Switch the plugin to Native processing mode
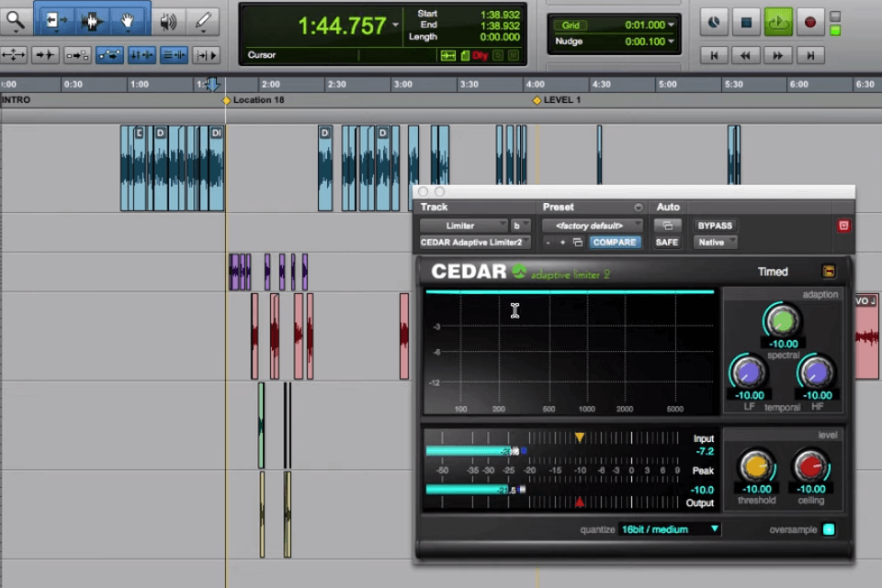882x588 pixels. (x=714, y=242)
